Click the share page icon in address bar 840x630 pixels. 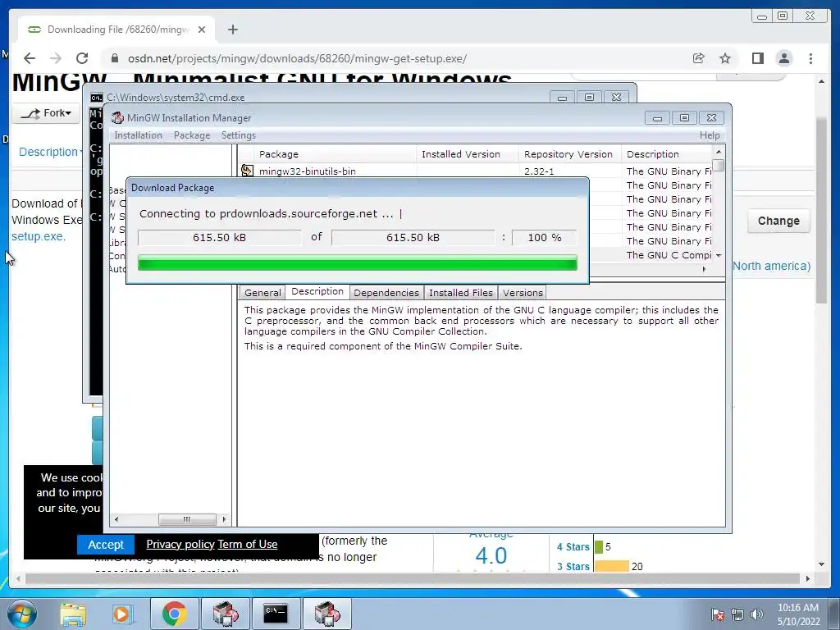pos(698,58)
